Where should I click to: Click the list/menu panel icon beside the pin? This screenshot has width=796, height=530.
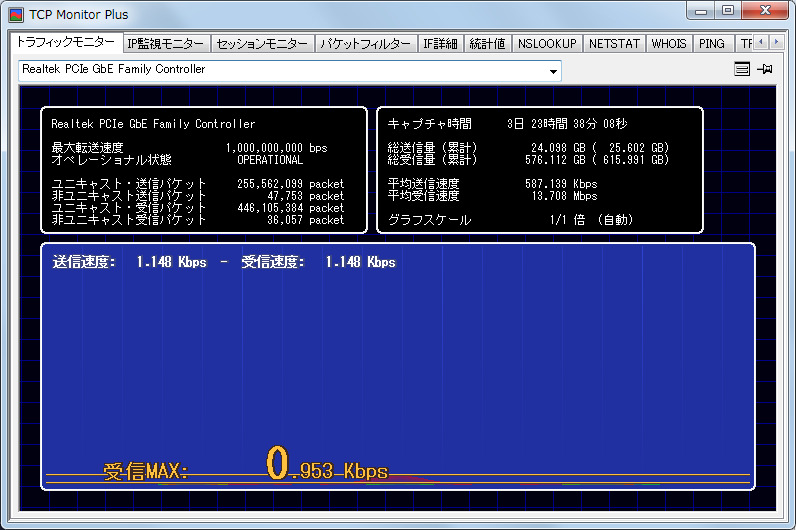pyautogui.click(x=742, y=70)
